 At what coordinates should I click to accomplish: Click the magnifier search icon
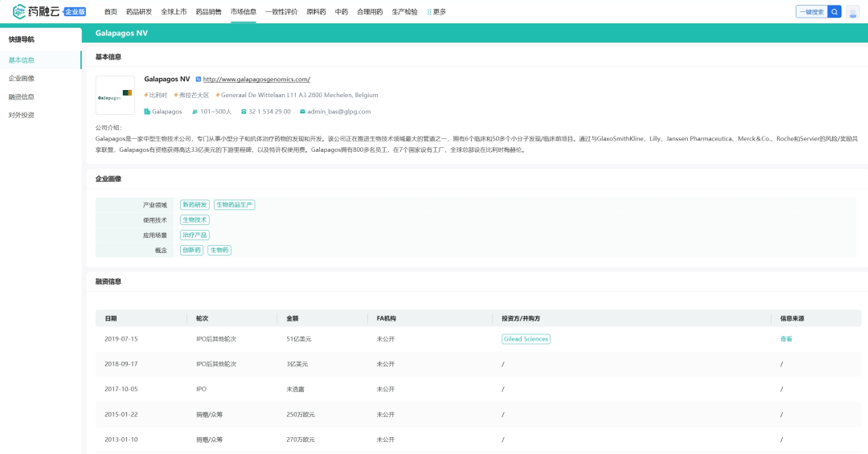click(835, 11)
